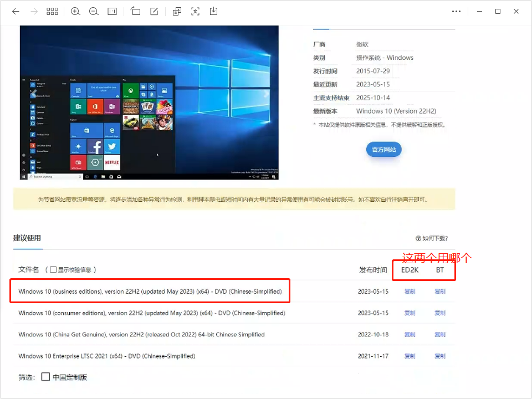Select the Enterprise LTSC 2021 file name
Image resolution: width=532 pixels, height=399 pixels.
click(107, 356)
